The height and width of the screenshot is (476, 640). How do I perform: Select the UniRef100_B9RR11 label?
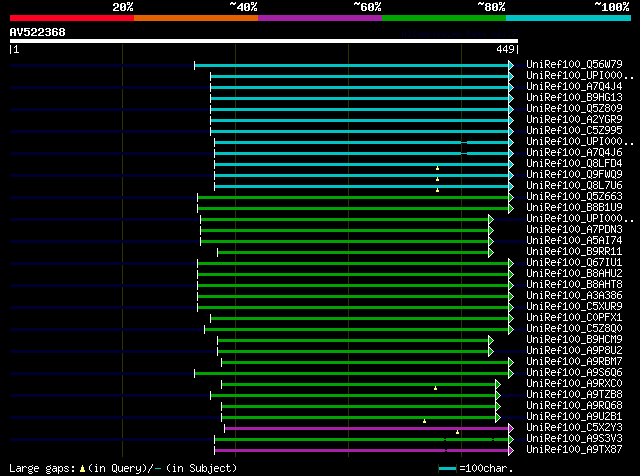tap(574, 252)
